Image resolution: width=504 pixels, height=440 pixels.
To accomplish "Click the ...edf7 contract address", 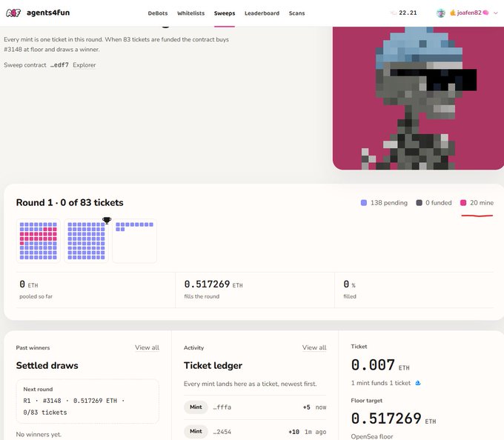I will click(x=59, y=65).
